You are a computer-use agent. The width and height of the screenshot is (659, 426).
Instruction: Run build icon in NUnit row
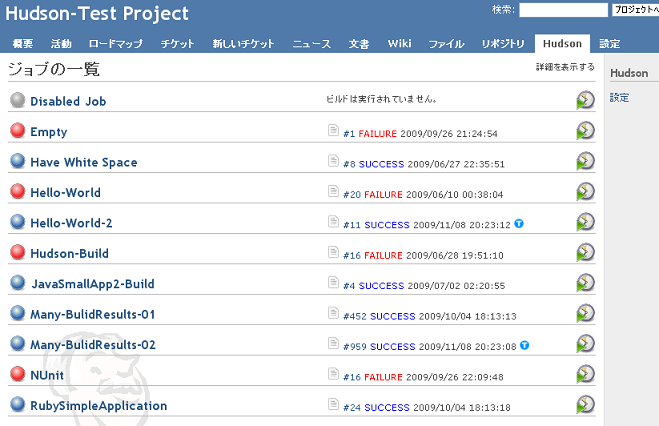click(585, 374)
